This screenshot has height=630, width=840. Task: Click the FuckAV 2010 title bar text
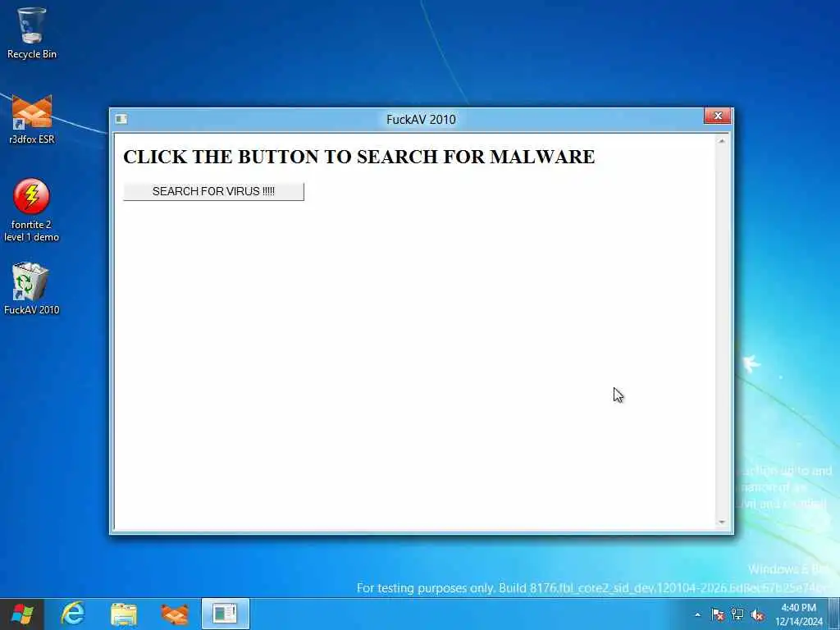[x=421, y=119]
